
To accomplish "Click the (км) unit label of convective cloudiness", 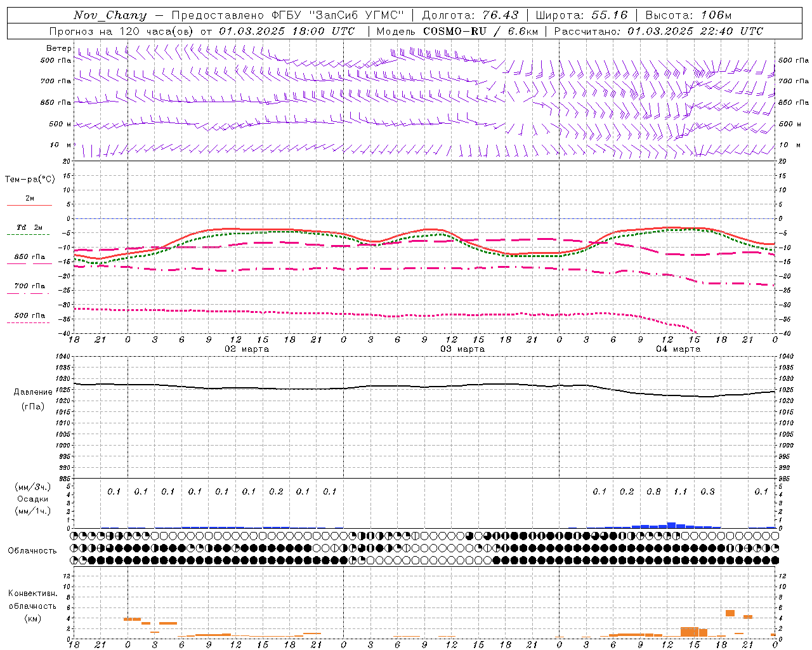I will click(32, 618).
